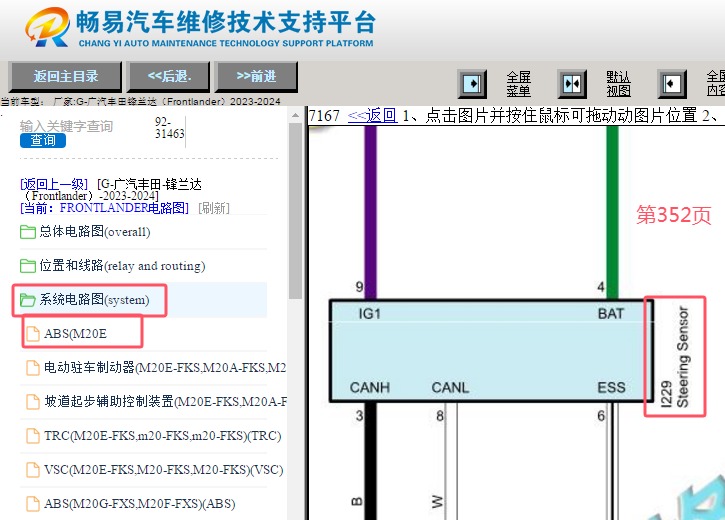
Task: Click the CANL pin label
Action: click(x=450, y=387)
